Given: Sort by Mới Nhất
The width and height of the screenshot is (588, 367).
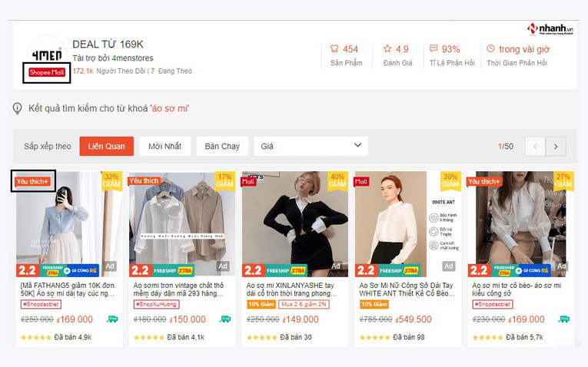Looking at the screenshot, I should [165, 147].
